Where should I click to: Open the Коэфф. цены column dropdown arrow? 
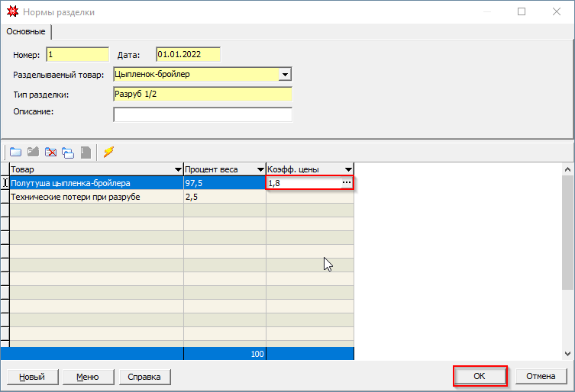click(348, 169)
